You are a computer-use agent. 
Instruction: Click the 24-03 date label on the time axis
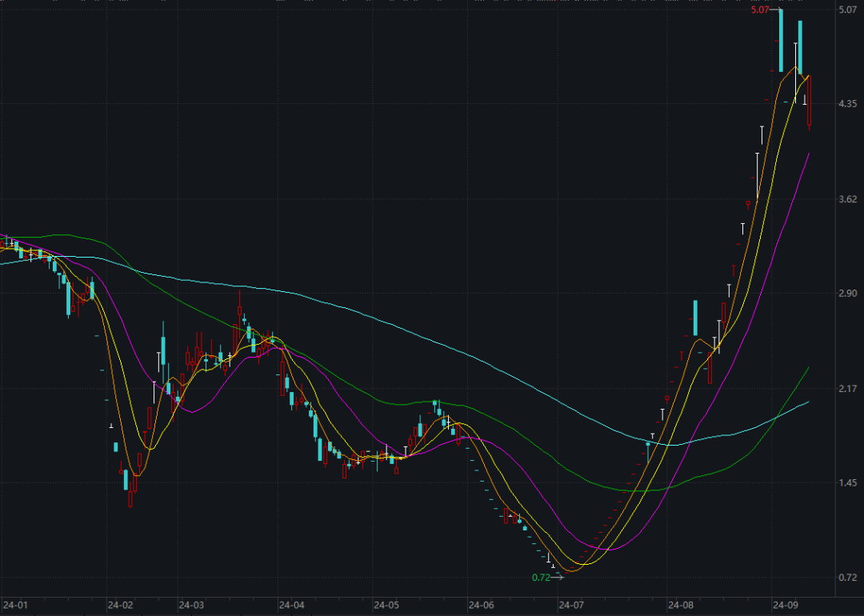point(191,605)
